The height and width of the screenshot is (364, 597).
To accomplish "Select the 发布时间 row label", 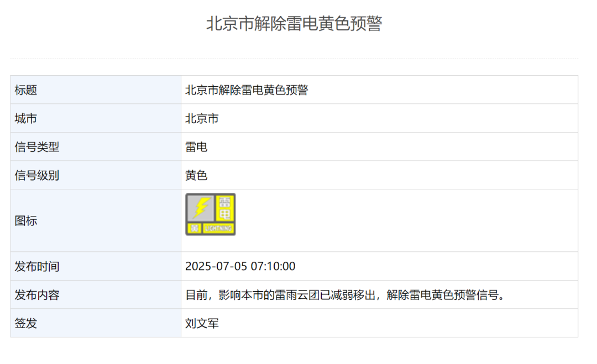I will point(37,267).
